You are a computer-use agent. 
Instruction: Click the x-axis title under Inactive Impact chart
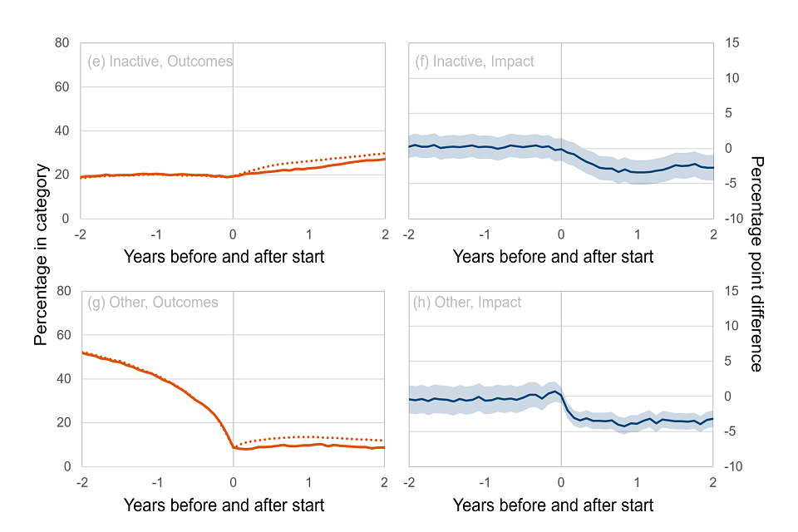553,257
